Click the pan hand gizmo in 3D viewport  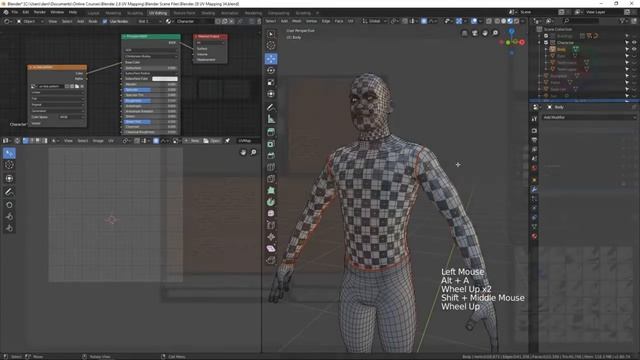pyautogui.click(x=485, y=33)
